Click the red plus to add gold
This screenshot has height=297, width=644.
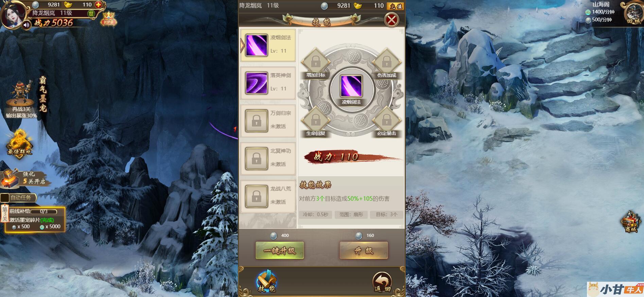point(98,5)
